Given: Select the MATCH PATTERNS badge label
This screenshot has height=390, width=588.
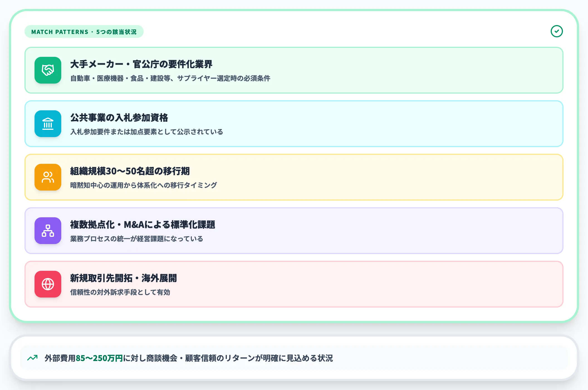Looking at the screenshot, I should click(x=84, y=32).
